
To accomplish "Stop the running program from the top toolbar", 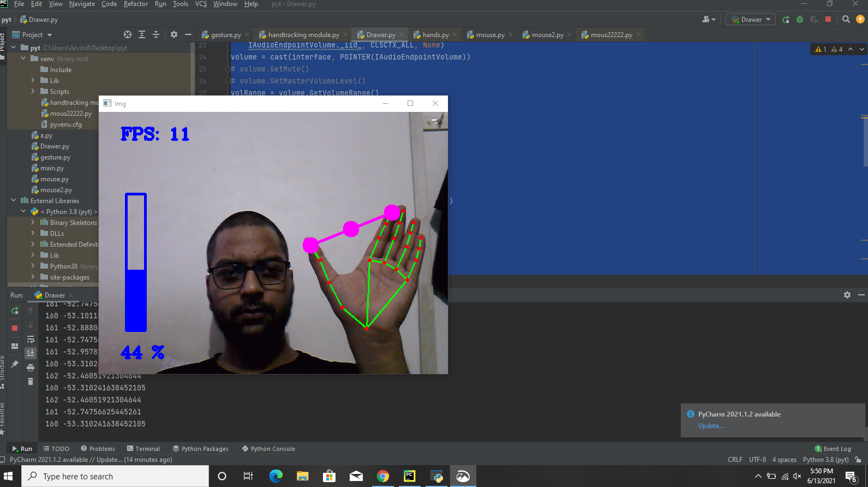I will pyautogui.click(x=828, y=20).
